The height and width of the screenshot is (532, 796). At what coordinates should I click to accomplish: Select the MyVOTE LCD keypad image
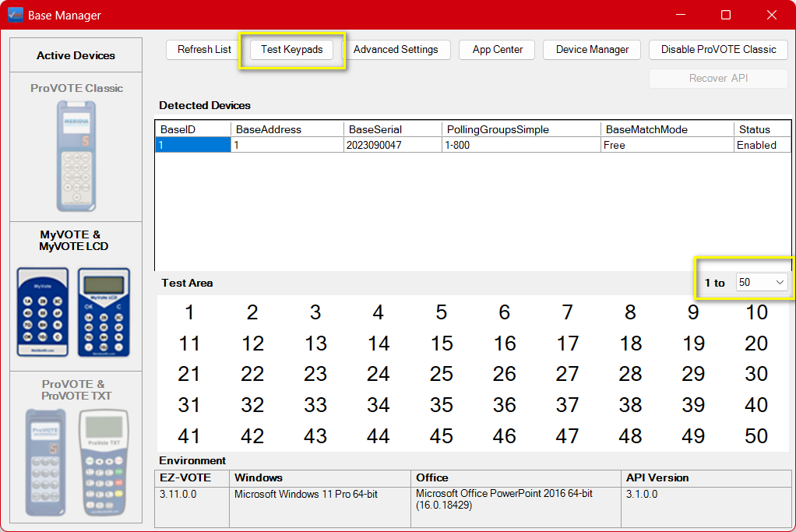(104, 312)
